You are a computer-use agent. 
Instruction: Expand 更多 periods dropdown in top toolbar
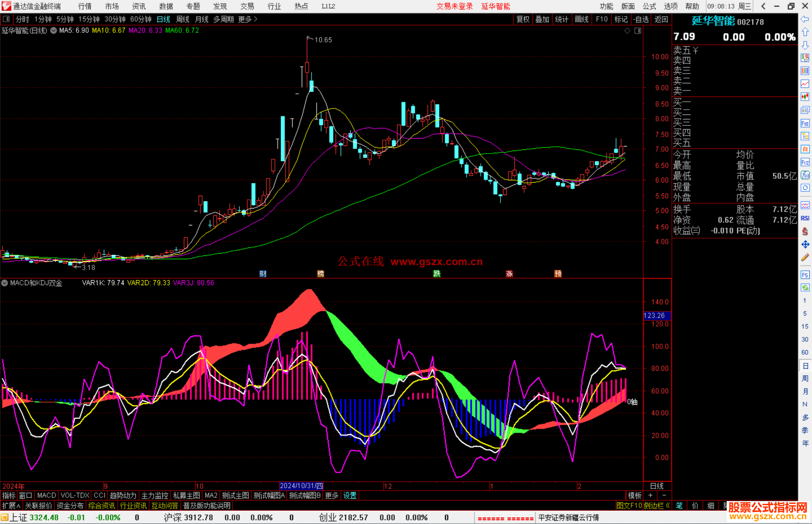tap(248, 19)
